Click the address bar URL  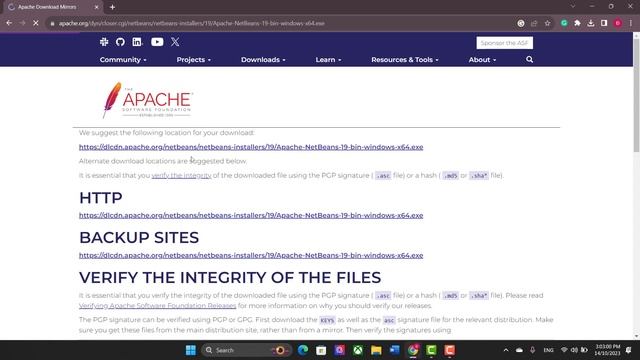[191, 23]
